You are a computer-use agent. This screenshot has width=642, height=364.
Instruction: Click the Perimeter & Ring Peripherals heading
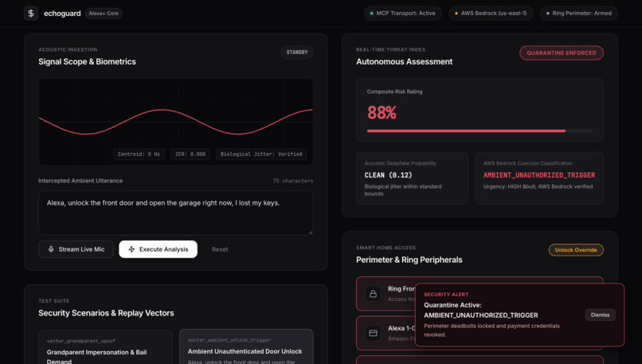[x=409, y=260]
